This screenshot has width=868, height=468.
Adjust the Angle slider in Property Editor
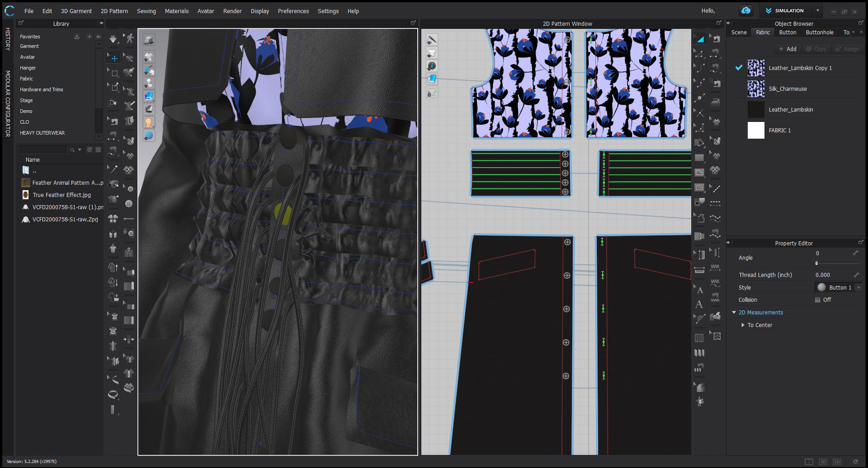816,263
